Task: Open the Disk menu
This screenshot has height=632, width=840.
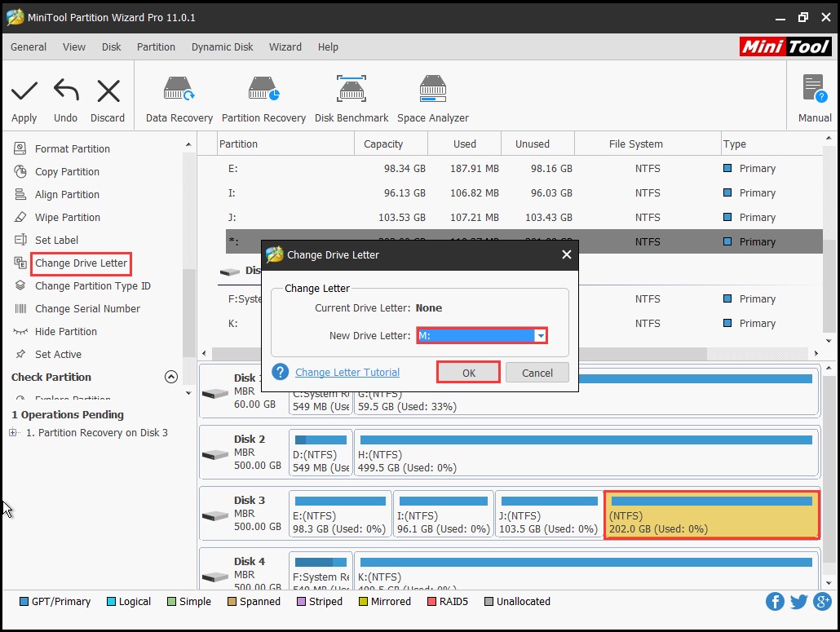Action: point(112,47)
